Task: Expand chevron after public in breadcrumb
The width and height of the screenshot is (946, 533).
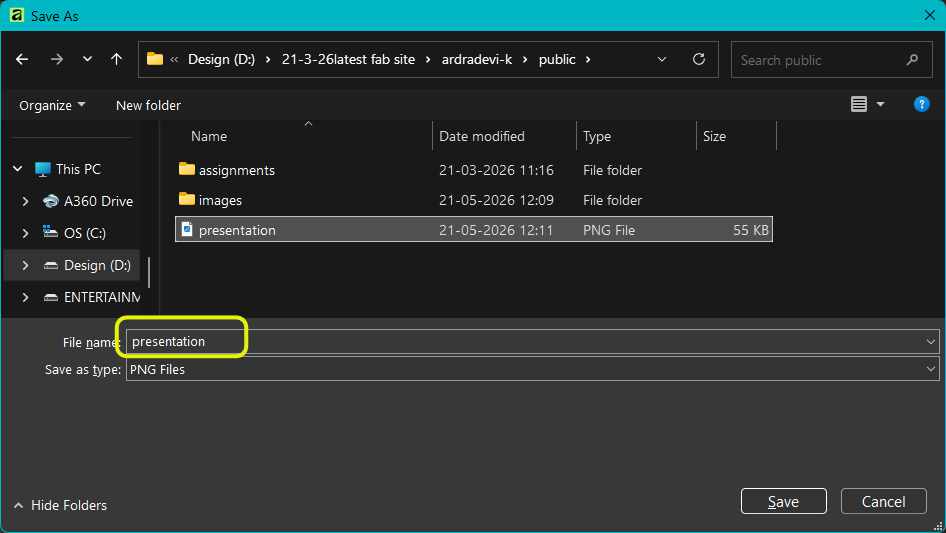Action: coord(588,59)
